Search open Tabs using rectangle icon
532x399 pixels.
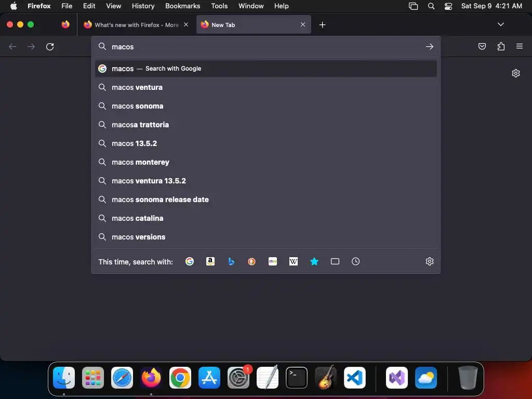[x=335, y=261]
